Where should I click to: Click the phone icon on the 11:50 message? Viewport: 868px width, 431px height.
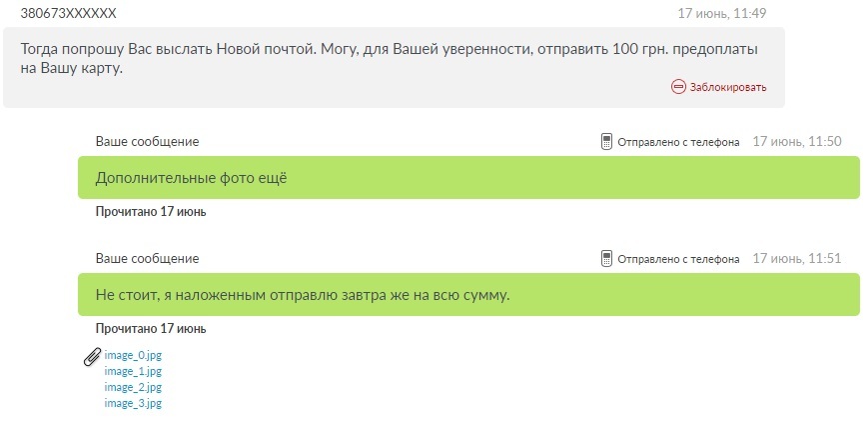[x=606, y=142]
